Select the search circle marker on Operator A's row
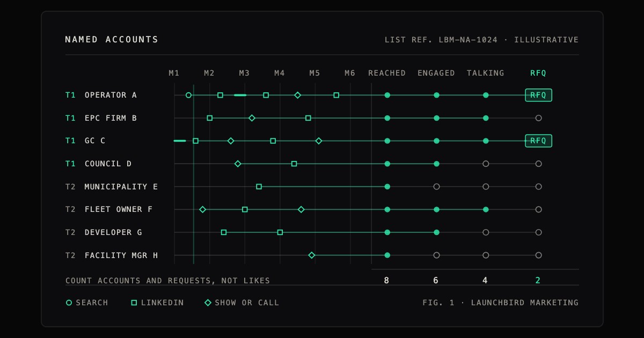 click(188, 95)
